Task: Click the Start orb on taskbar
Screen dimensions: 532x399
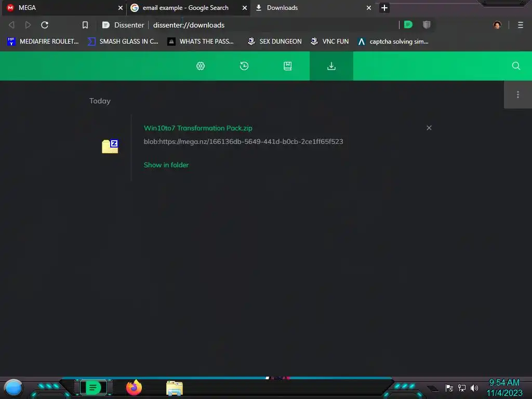Action: coord(14,388)
